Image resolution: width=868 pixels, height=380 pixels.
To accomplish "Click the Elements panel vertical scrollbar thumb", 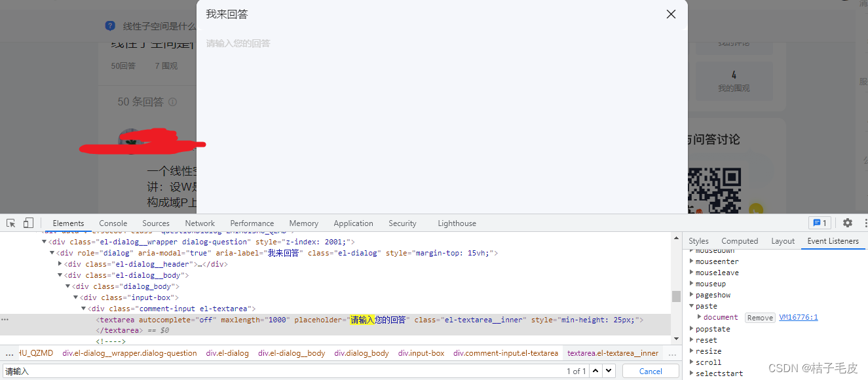I will click(x=676, y=296).
